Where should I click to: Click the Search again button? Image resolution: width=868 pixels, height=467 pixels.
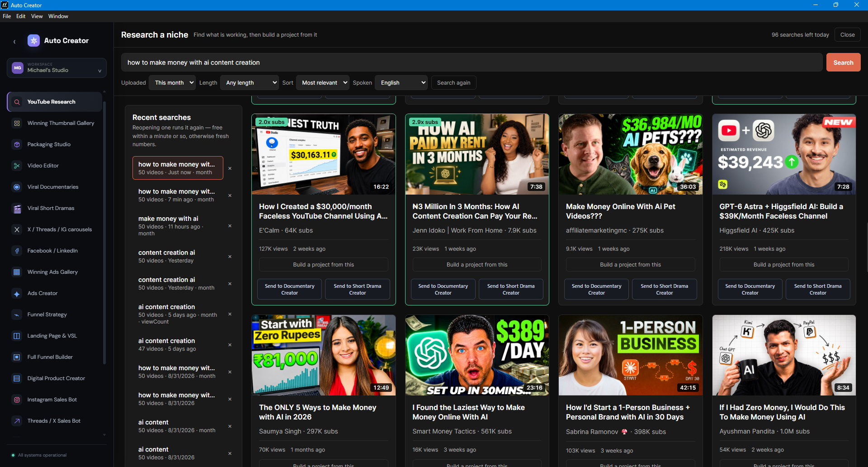pos(453,83)
